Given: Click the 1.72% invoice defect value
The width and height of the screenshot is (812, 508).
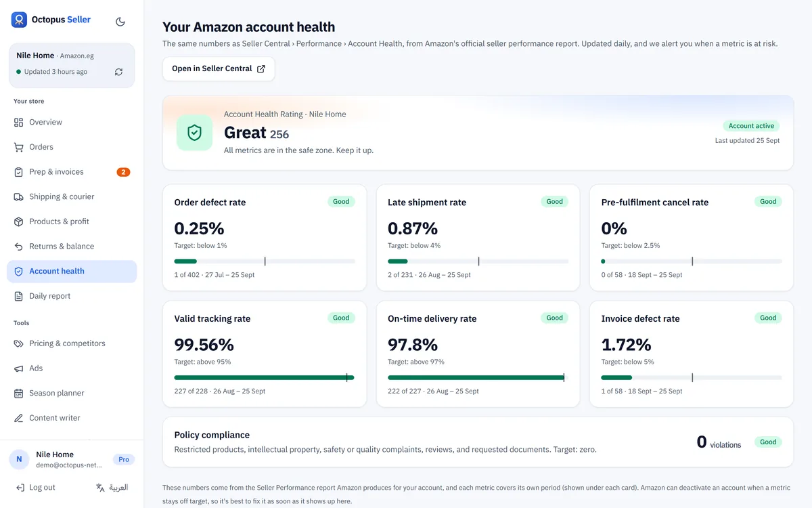Looking at the screenshot, I should (627, 345).
